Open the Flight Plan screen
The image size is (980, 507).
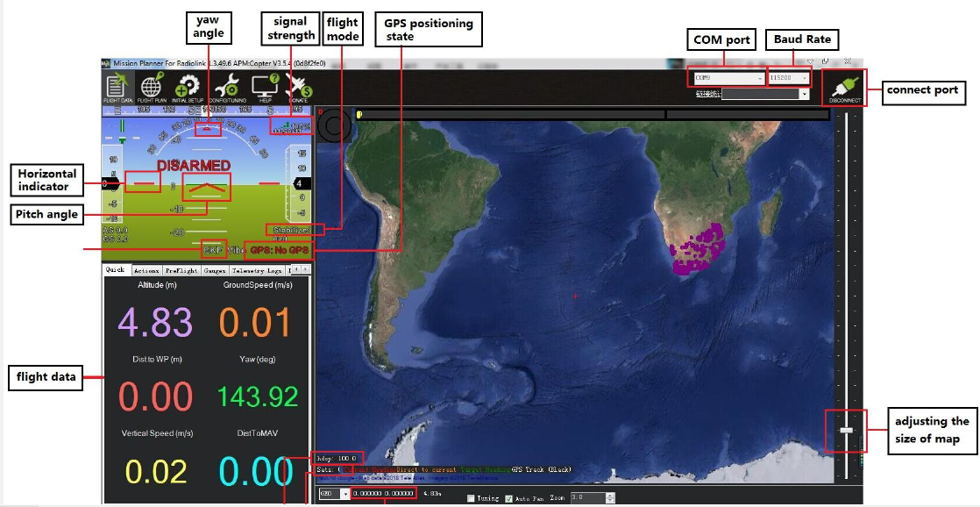(151, 89)
